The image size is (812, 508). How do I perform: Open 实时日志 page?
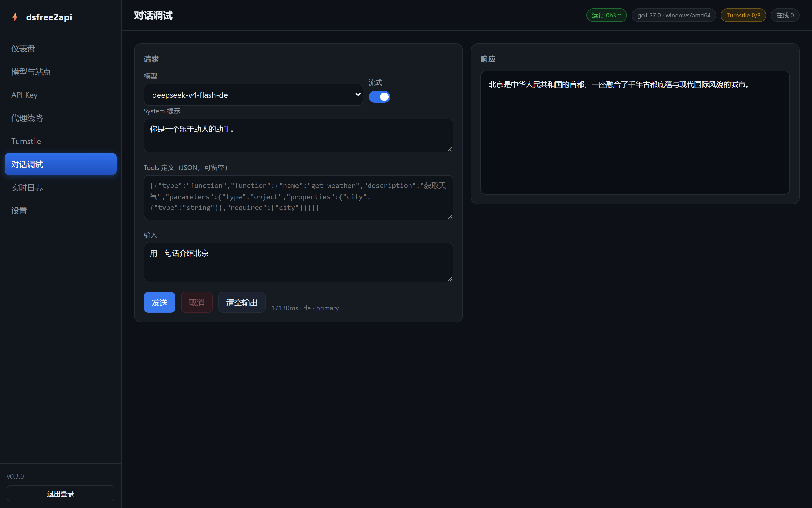(60, 187)
